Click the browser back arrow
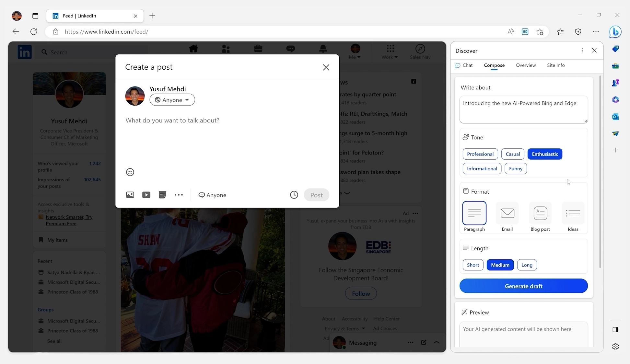The height and width of the screenshot is (364, 630). click(x=16, y=32)
